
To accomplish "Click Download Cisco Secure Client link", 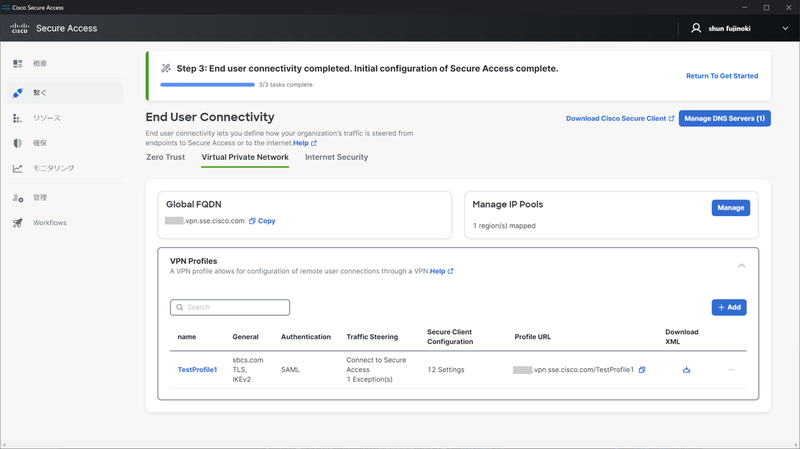I will pyautogui.click(x=616, y=118).
